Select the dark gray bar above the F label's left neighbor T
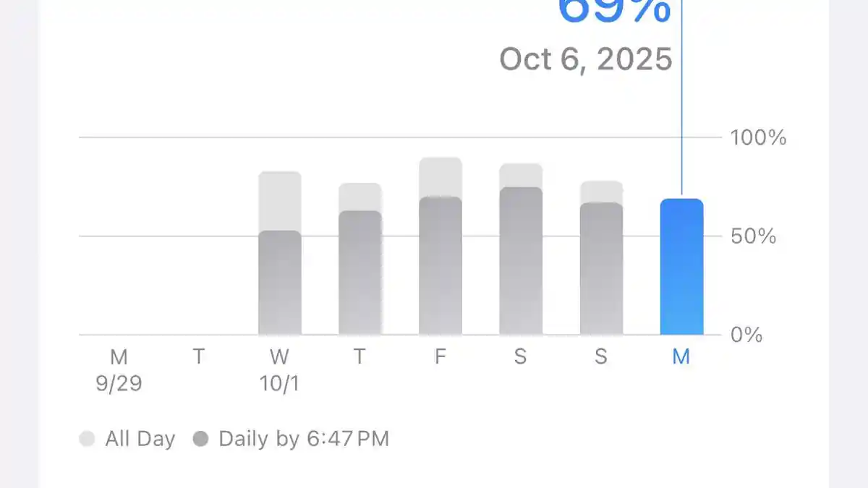The height and width of the screenshot is (488, 868). click(x=360, y=273)
